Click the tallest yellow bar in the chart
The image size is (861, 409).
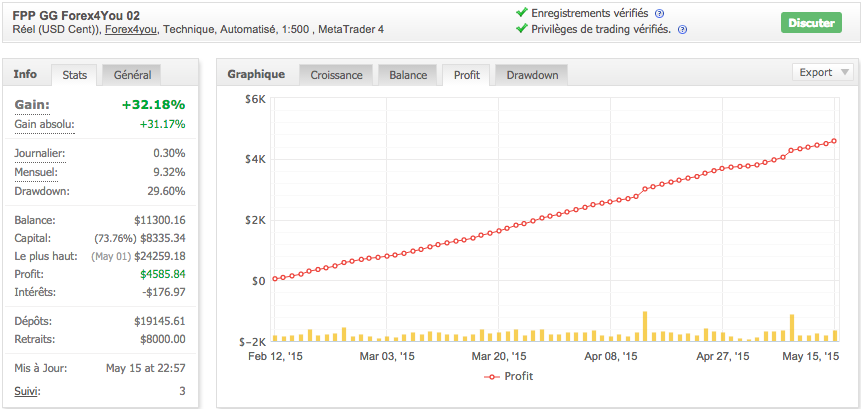coord(645,326)
